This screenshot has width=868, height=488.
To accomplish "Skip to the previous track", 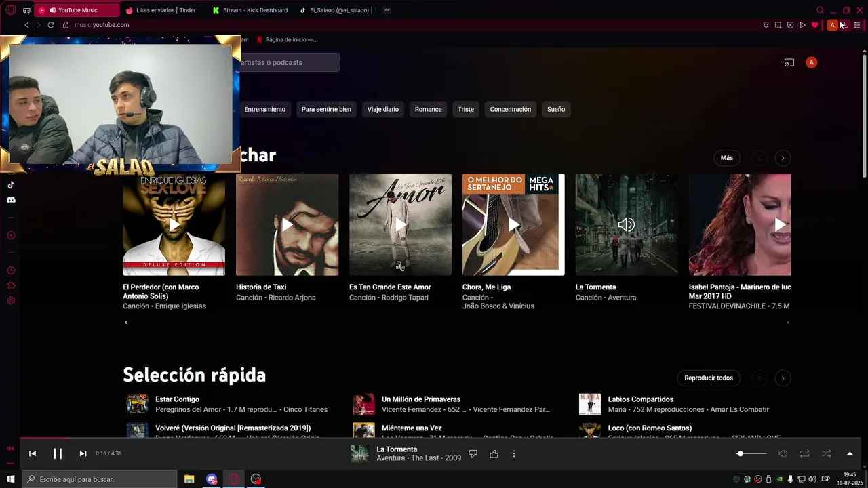I will (33, 453).
